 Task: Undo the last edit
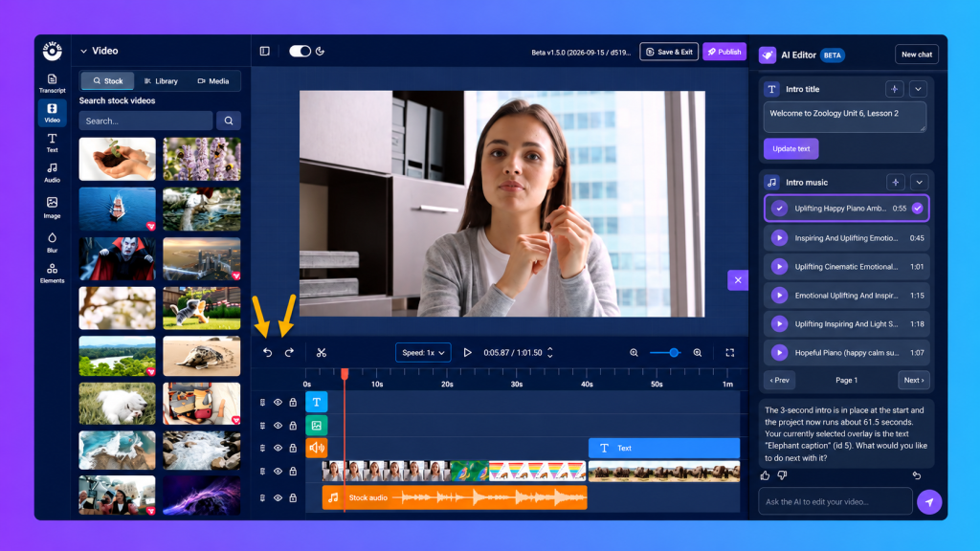pos(268,352)
